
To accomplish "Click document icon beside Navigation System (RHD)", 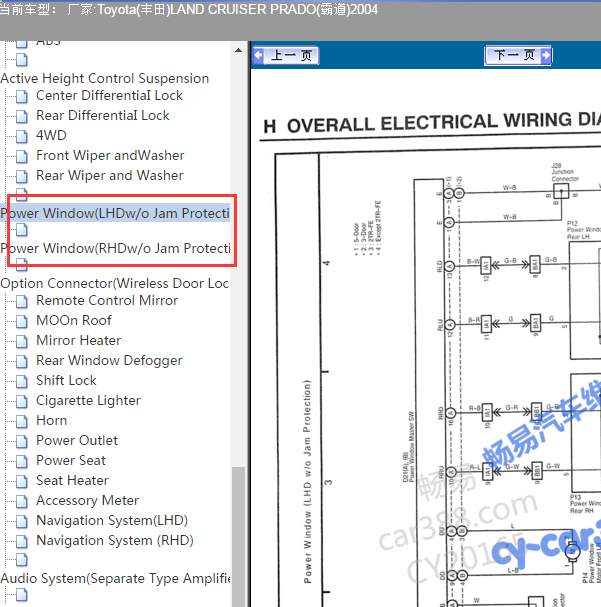I will point(22,541).
